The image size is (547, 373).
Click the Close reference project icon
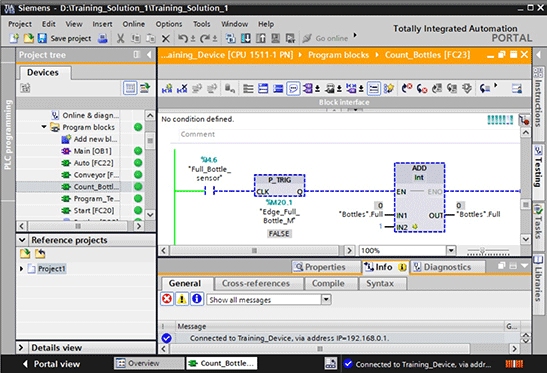point(40,253)
